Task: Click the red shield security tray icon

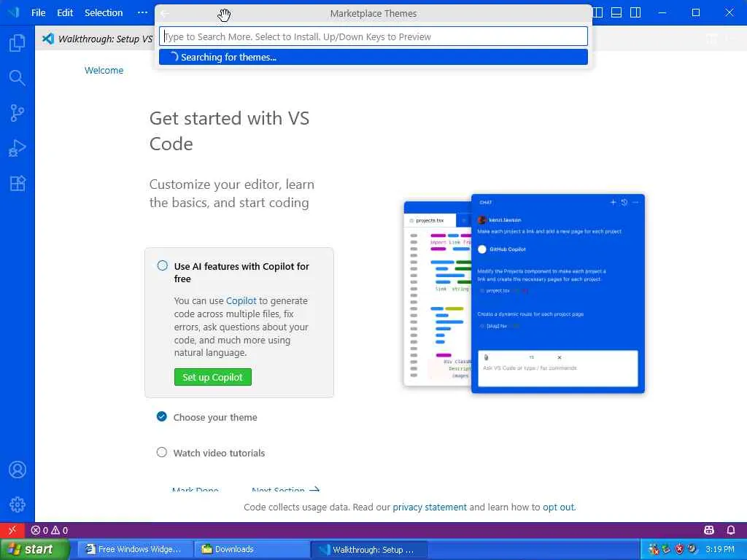Action: (679, 549)
